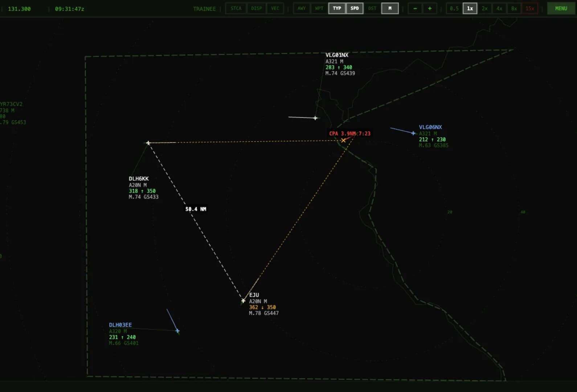The width and height of the screenshot is (577, 392).
Task: Toggle the M Mach button
Action: 390,8
